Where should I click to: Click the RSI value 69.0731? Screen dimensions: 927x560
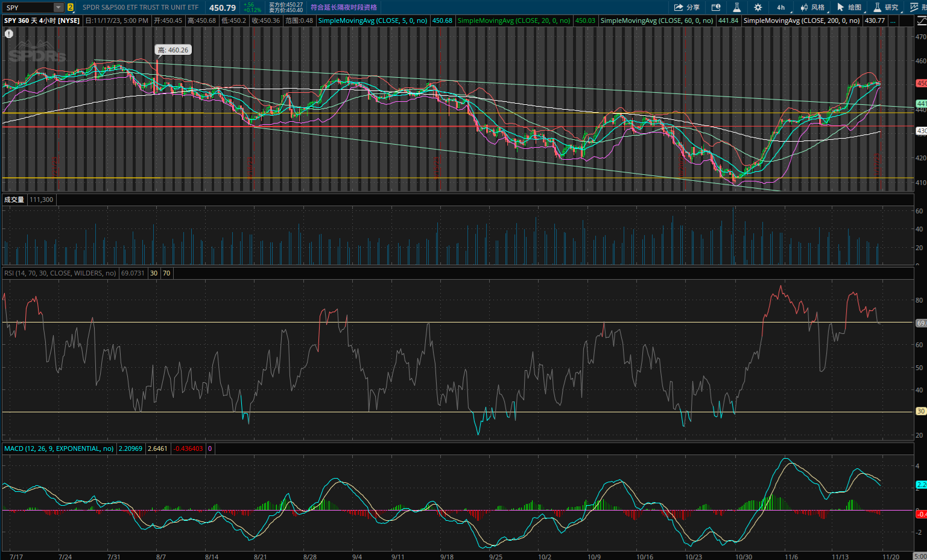[x=133, y=273]
